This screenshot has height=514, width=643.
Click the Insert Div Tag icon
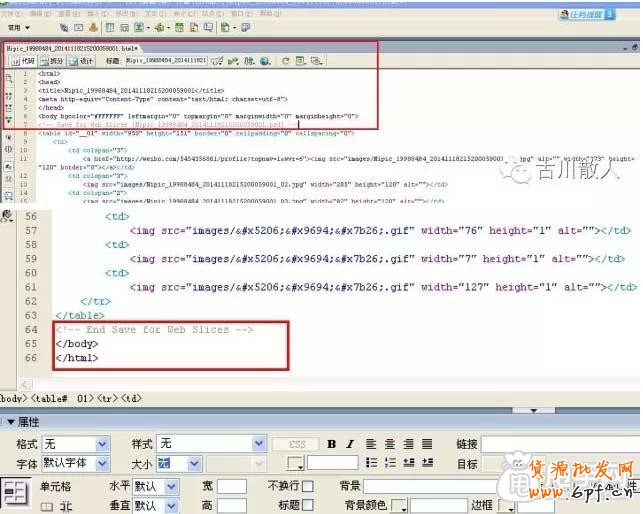(125, 27)
